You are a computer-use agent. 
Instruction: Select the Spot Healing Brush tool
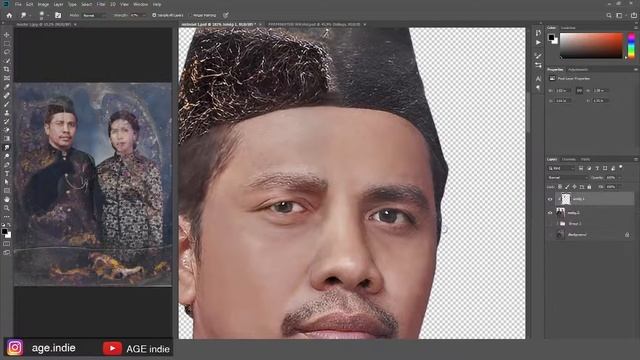point(7,96)
